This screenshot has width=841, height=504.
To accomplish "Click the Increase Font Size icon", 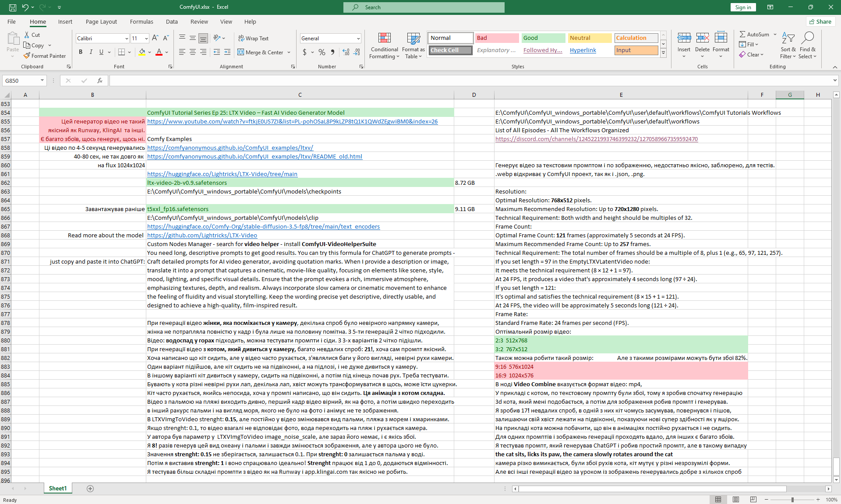I will click(x=155, y=38).
